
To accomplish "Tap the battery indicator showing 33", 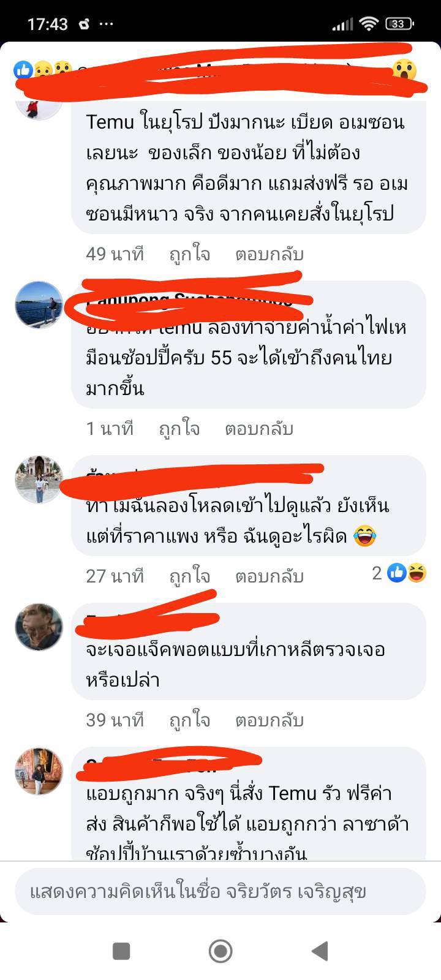I will 399,24.
